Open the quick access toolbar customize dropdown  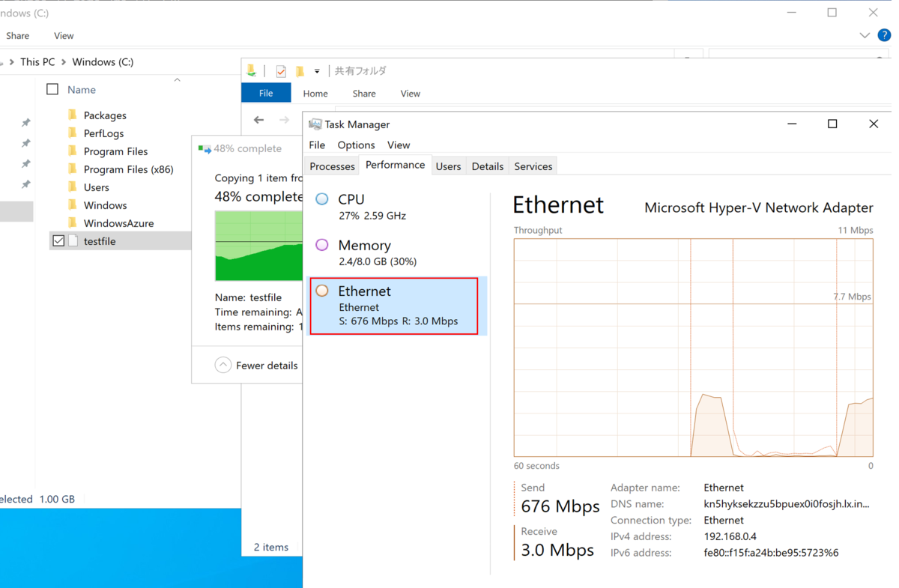point(317,71)
